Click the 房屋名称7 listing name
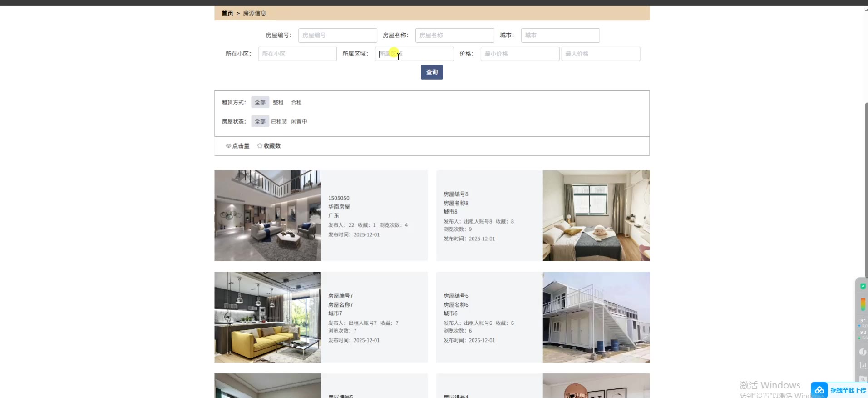This screenshot has height=398, width=868. coord(341,305)
